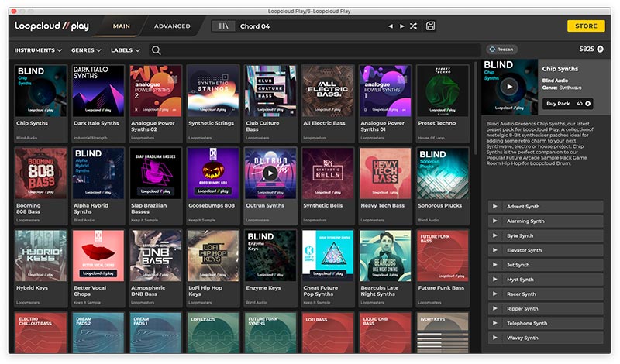Select the Goosebumps 808 pack
Screen dimensions: 620x364
tap(212, 186)
